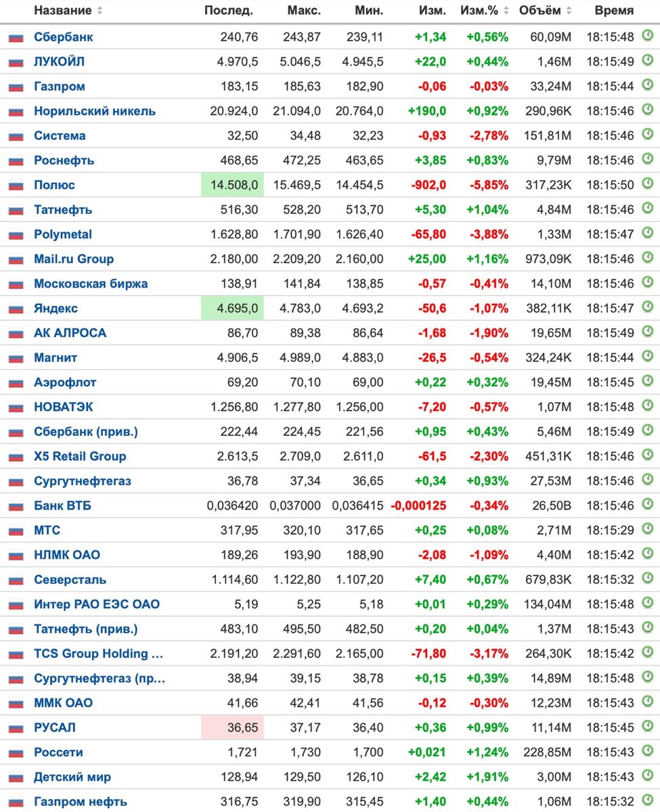
Task: Click the Russian flag next to X5 Retail Group
Action: click(x=16, y=457)
